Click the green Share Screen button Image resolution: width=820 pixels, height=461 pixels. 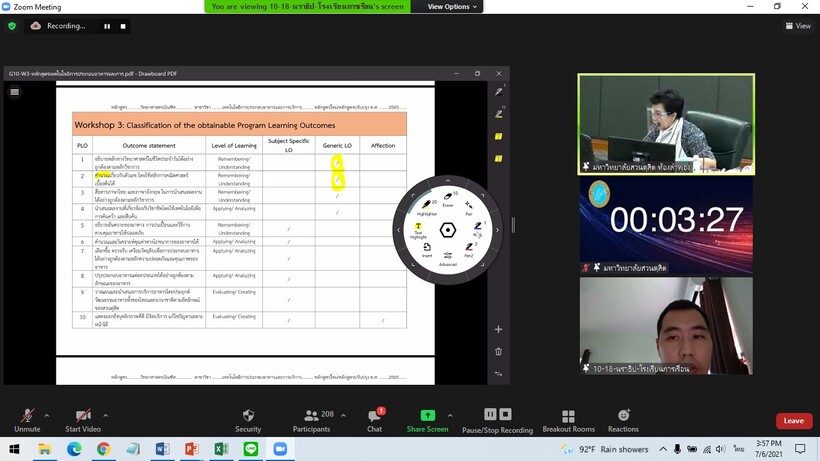point(428,421)
